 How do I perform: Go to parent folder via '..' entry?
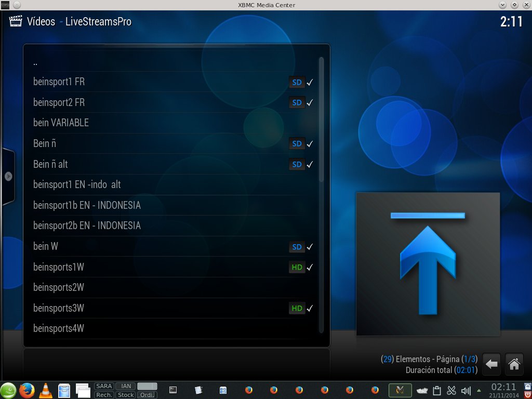point(35,62)
